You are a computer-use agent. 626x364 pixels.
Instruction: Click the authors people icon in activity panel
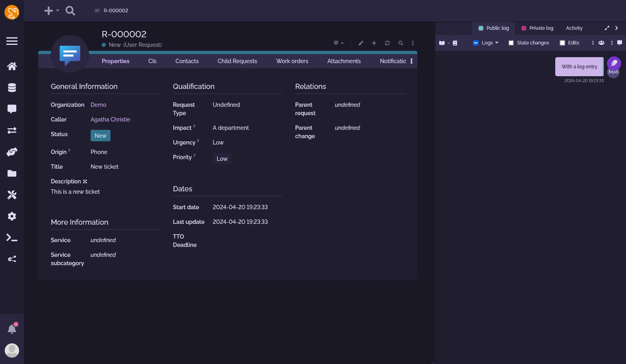tap(601, 43)
